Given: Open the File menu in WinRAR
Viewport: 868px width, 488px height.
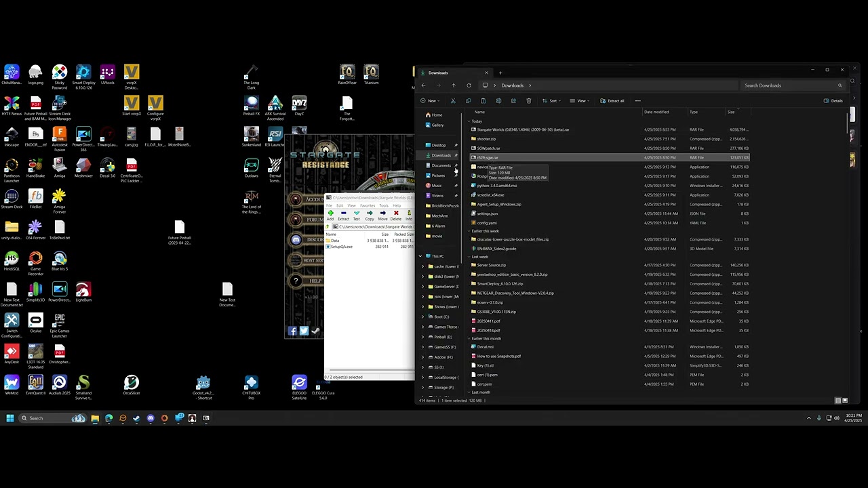Looking at the screenshot, I should click(329, 205).
